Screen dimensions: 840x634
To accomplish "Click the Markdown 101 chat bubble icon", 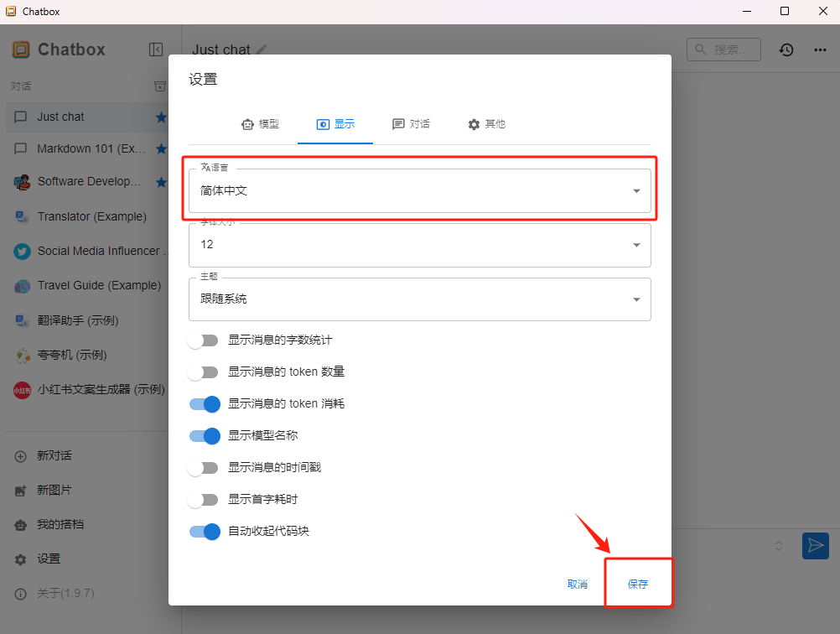I will (20, 148).
